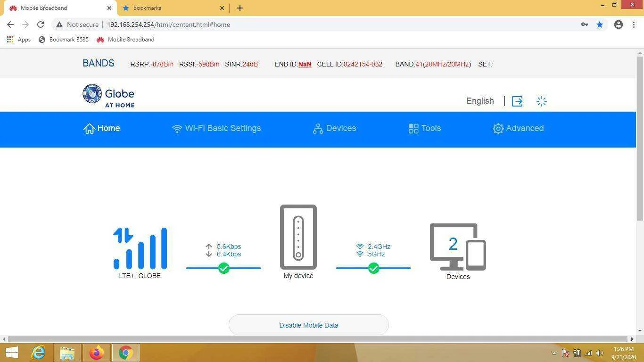Open the English language selector
Screen dimensions: 644x362
[480, 101]
